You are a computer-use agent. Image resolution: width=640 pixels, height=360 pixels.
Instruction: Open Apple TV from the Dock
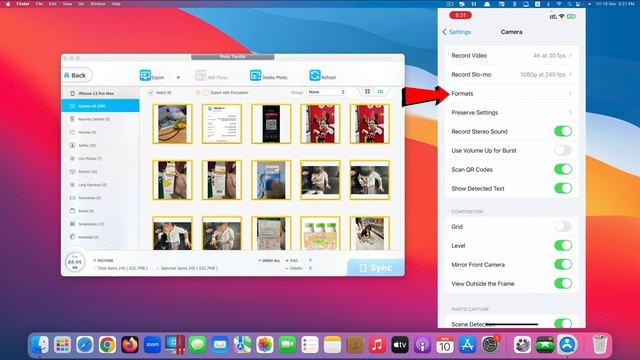point(400,345)
